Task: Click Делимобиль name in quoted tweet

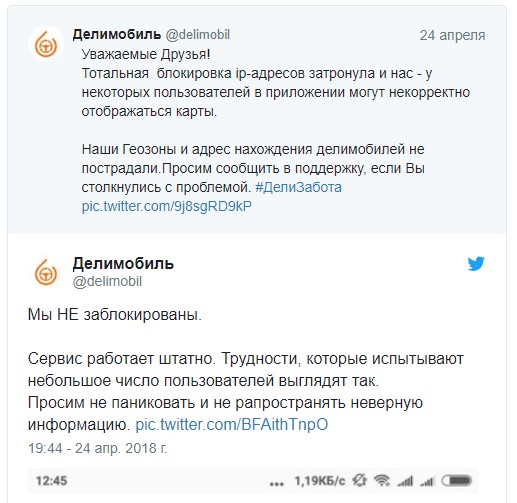Action: [117, 34]
